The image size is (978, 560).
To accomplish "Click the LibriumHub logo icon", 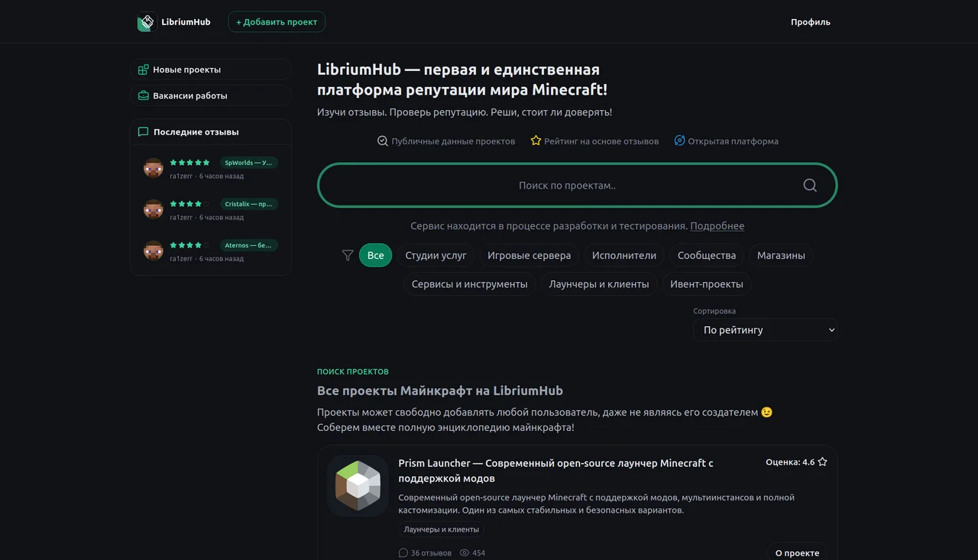I will coord(147,22).
